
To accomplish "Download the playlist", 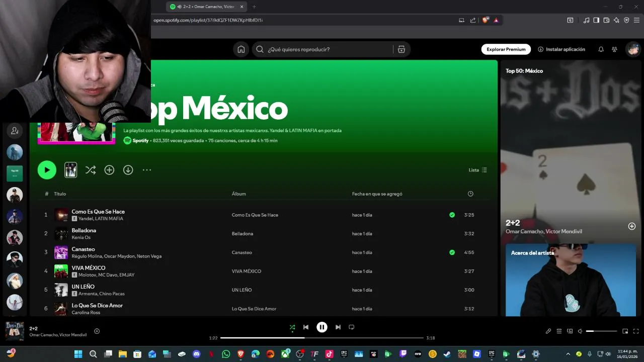I will pos(128,170).
